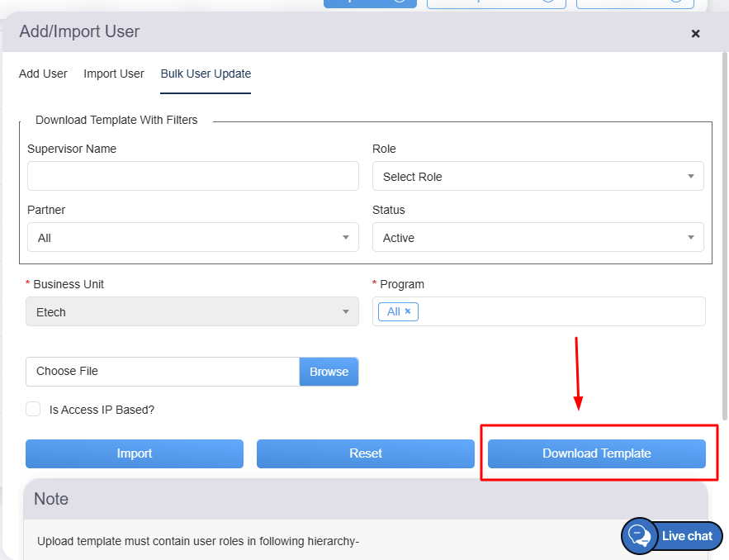Switch to the Import User tab
Viewport: 729px width, 560px height.
pos(114,74)
